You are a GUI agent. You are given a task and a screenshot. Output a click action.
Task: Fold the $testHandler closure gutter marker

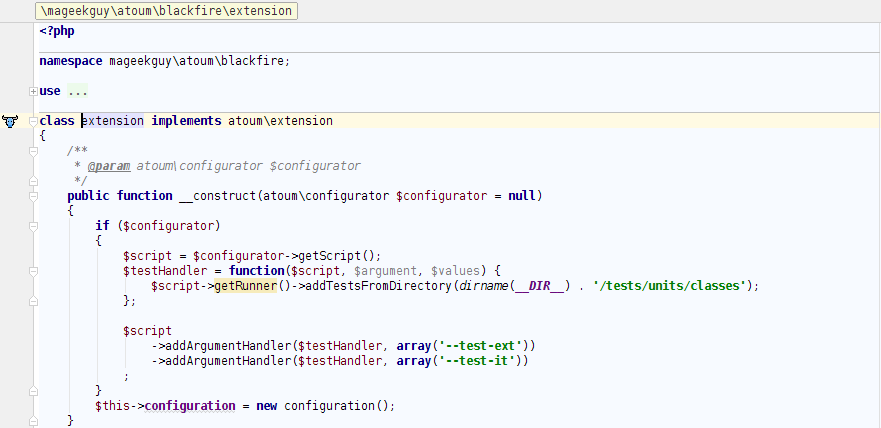(x=33, y=271)
